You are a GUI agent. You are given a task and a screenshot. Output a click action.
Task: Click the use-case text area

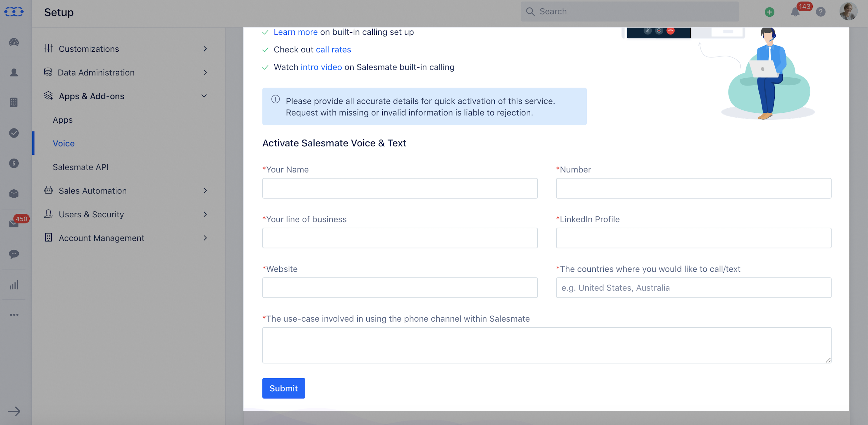(547, 345)
